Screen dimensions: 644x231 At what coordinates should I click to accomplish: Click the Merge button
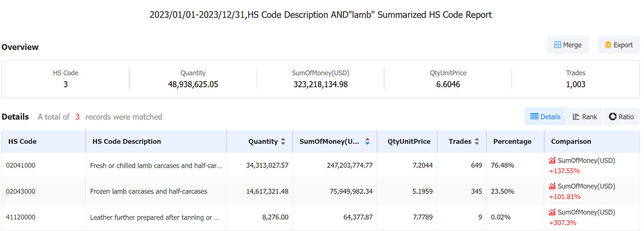tap(568, 45)
